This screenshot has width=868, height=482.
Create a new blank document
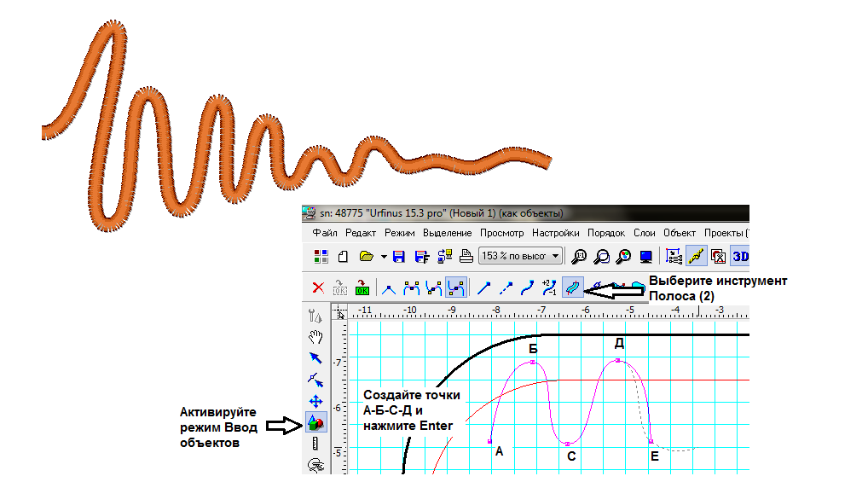344,257
